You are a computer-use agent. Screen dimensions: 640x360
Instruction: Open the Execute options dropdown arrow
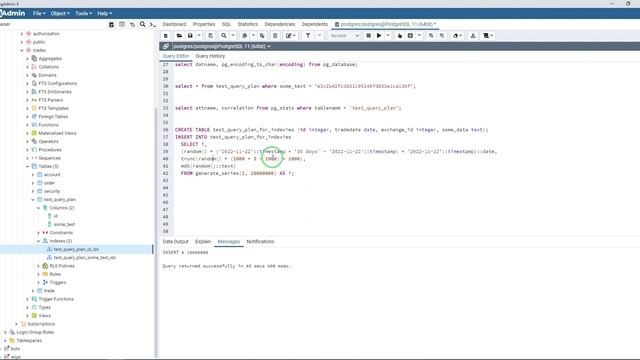pos(388,36)
